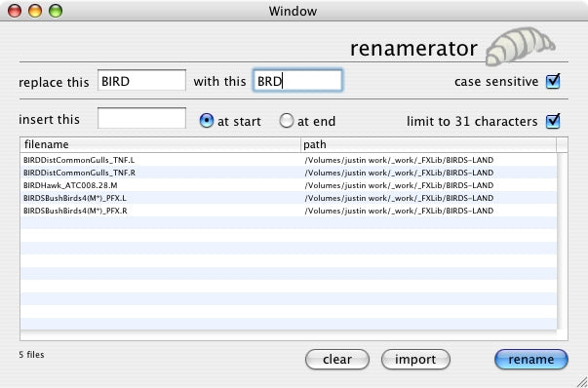This screenshot has width=588, height=388.
Task: Focus the empty "insert this" text field
Action: click(x=141, y=119)
